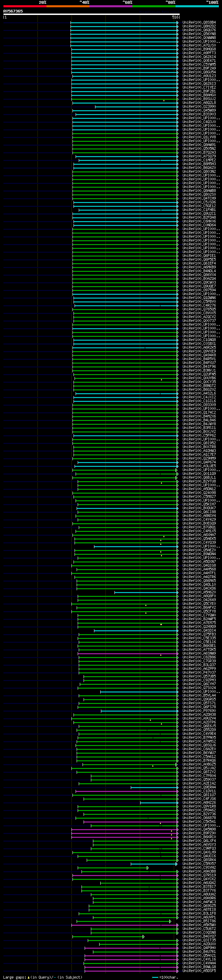Select the UniRef100_Q7RS19 entry
This screenshot has width=222, height=980.
pos(199,875)
